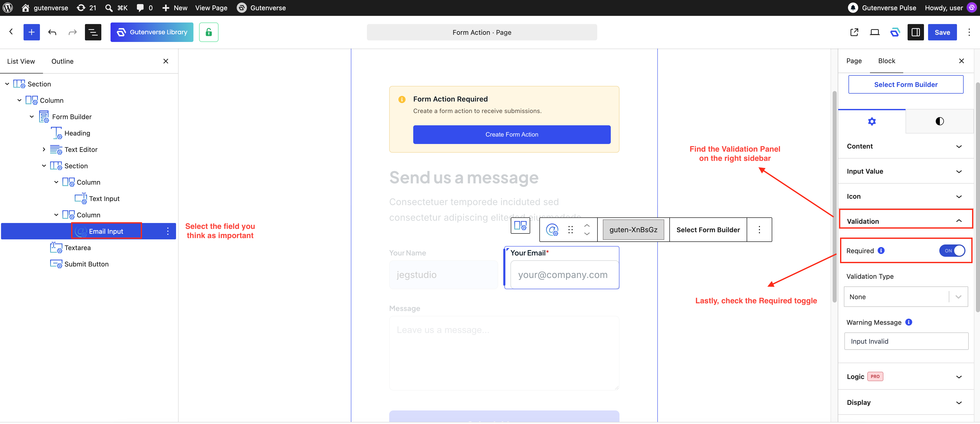Toggle the settings sidebar panel button
Viewport: 980px width, 424px height.
coord(915,32)
